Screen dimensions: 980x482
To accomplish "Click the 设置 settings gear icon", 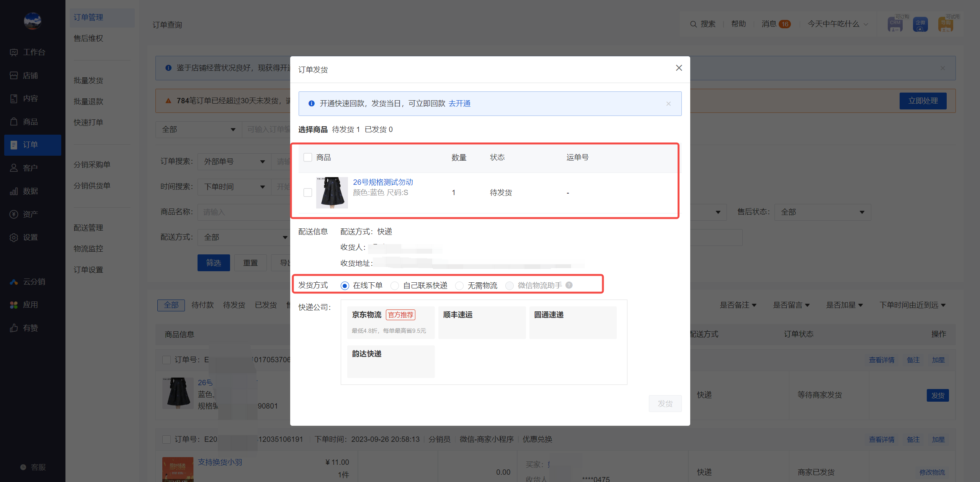I will 14,238.
